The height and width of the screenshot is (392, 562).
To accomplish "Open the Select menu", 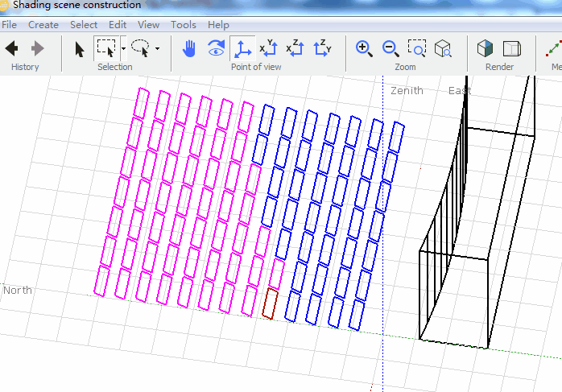I will (84, 25).
